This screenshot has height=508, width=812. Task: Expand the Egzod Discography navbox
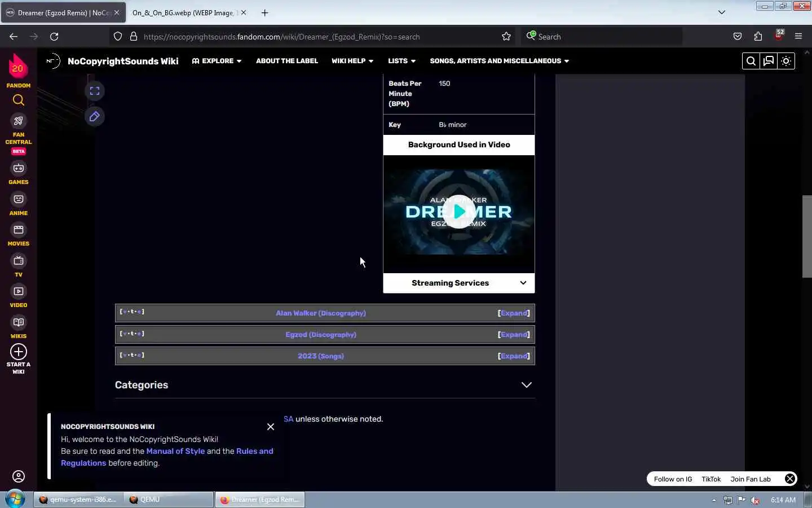point(514,335)
